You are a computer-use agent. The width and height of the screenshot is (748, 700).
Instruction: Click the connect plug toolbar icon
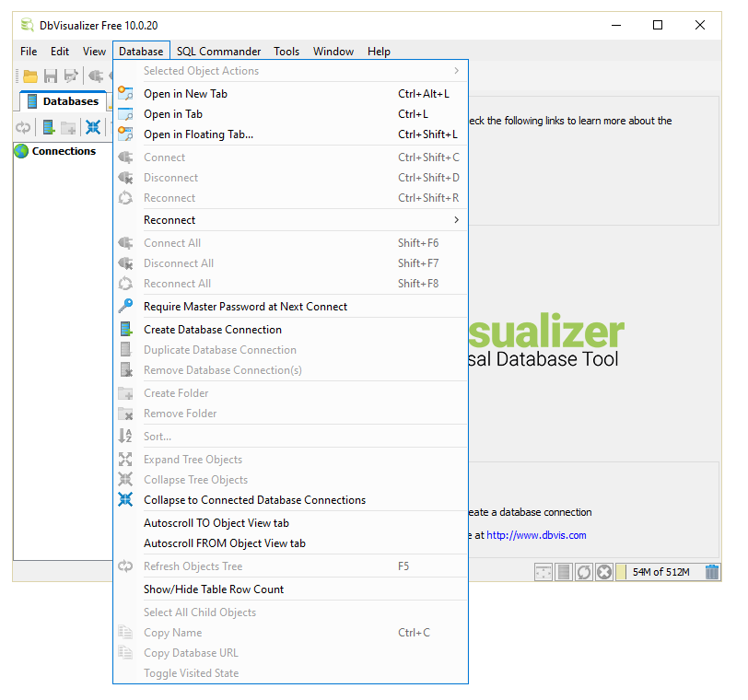(96, 76)
